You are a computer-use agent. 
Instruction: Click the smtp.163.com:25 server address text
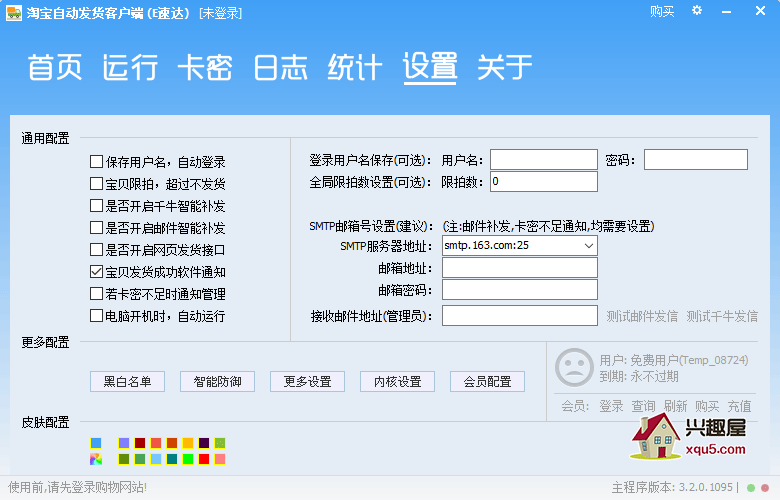486,245
